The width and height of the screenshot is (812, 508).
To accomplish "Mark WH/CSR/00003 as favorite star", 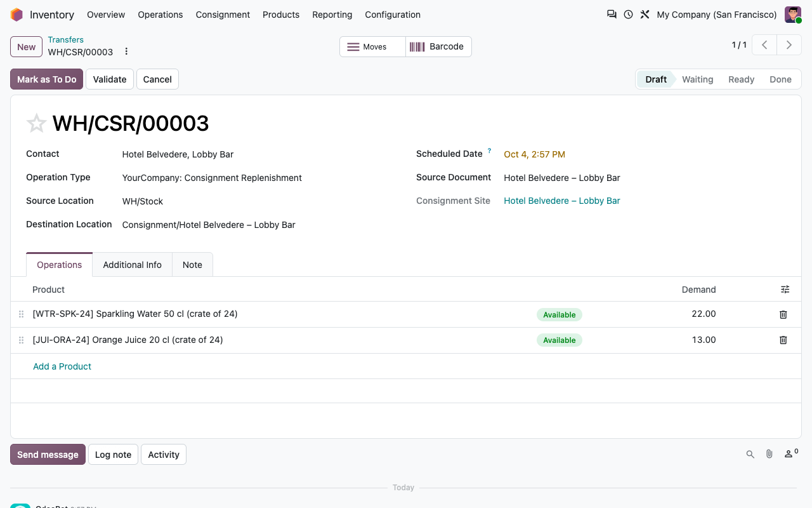I will (x=36, y=123).
